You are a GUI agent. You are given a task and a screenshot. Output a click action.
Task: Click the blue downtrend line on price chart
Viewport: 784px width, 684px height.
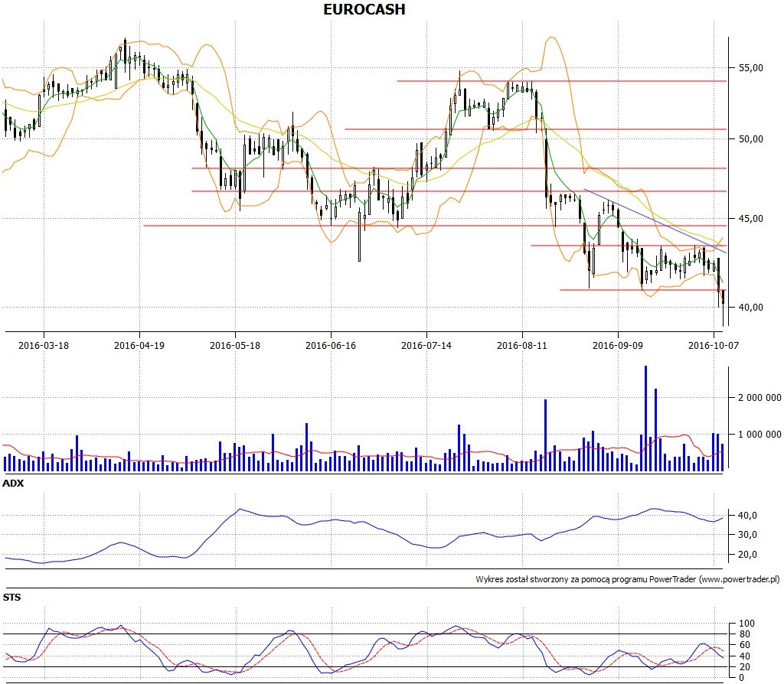tap(655, 221)
